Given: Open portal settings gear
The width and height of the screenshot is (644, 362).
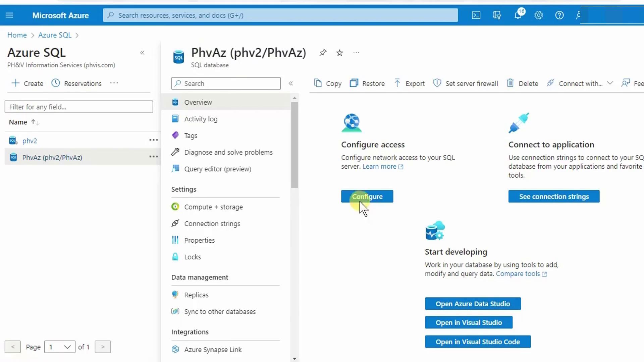Looking at the screenshot, I should [539, 15].
